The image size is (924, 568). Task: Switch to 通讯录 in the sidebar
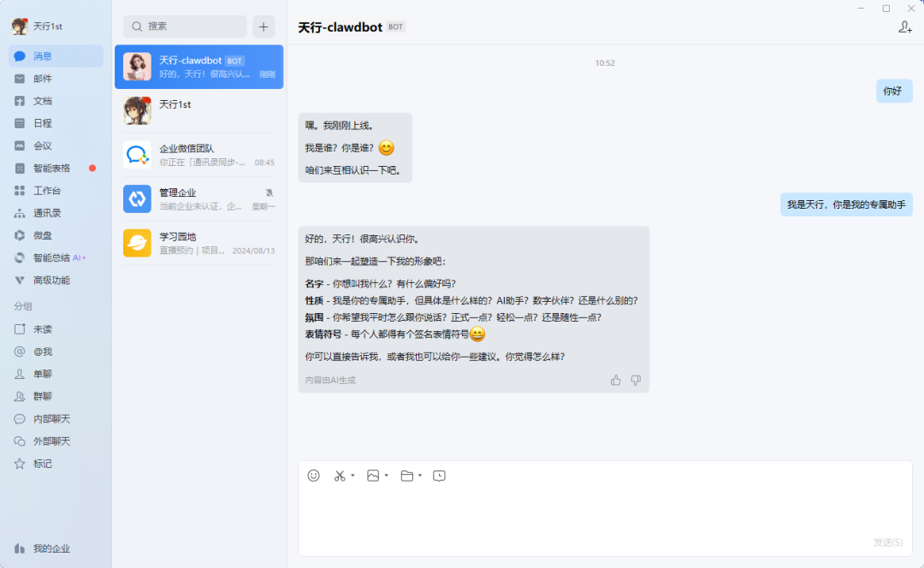click(47, 213)
